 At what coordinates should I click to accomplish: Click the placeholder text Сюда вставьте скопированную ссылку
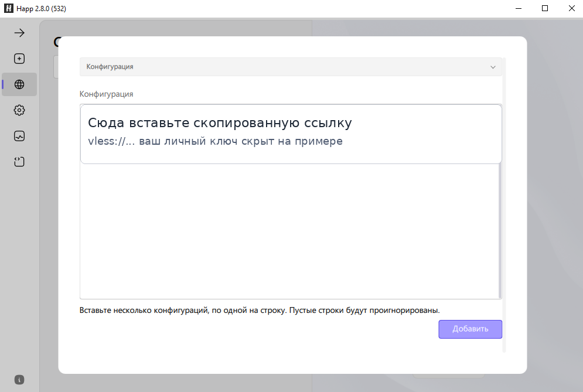tap(220, 122)
